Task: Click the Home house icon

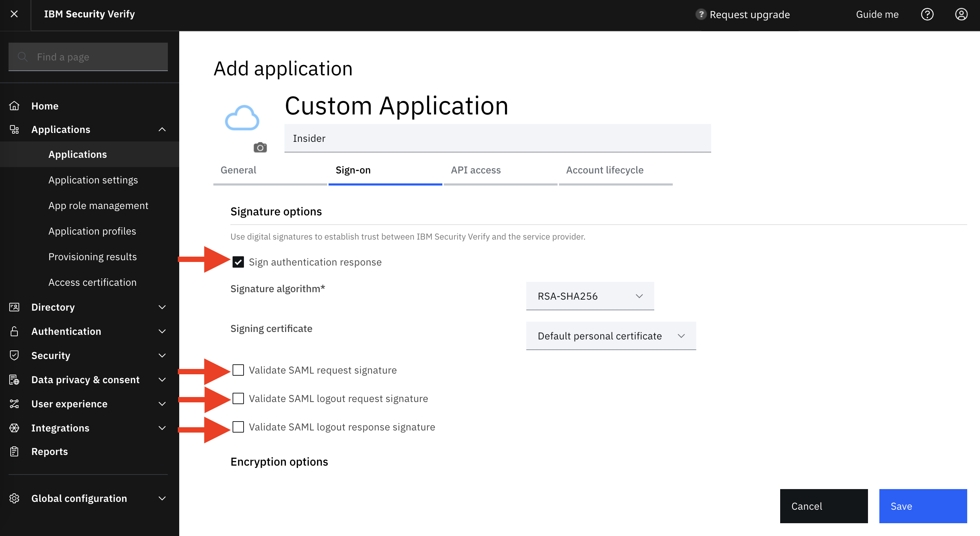Action: coord(15,106)
